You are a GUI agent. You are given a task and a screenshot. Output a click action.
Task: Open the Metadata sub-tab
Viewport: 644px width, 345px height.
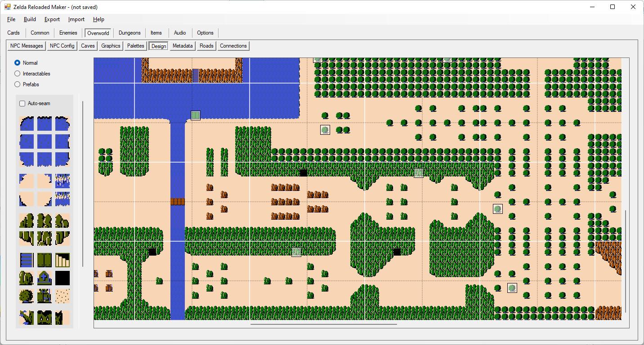(183, 46)
